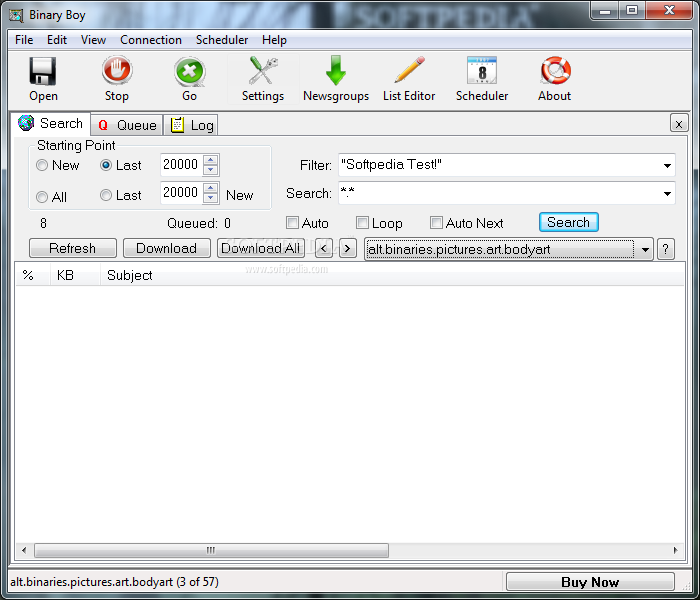Click the top Last count field
This screenshot has width=700, height=600.
click(181, 165)
